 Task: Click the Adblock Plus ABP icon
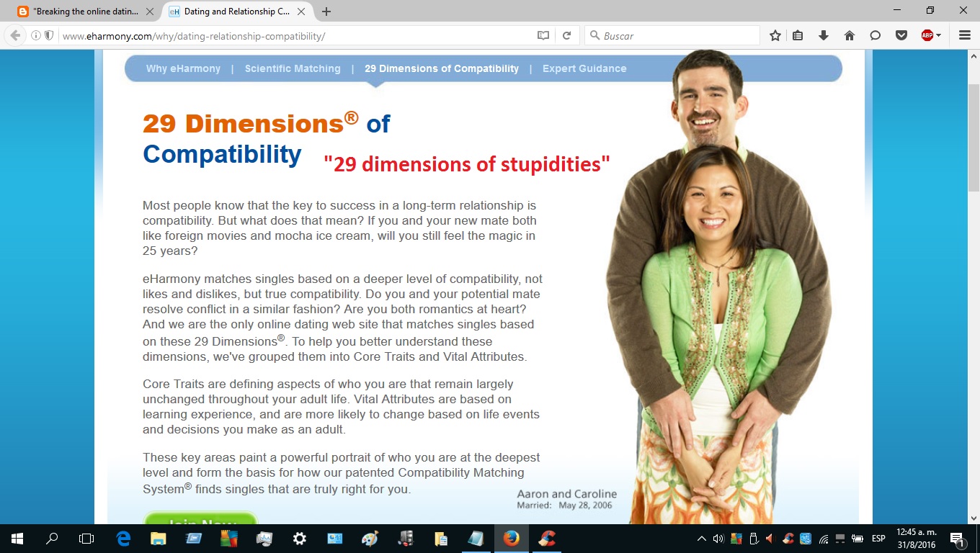click(x=927, y=35)
